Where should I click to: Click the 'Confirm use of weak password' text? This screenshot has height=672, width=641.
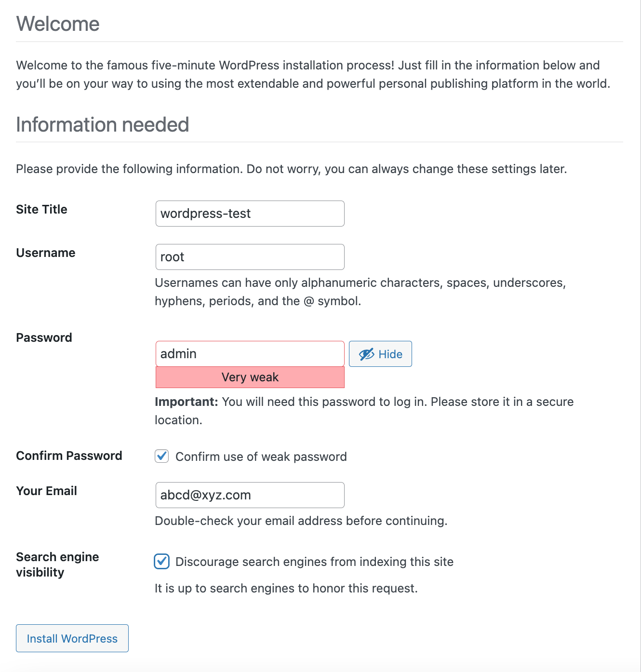(x=261, y=457)
